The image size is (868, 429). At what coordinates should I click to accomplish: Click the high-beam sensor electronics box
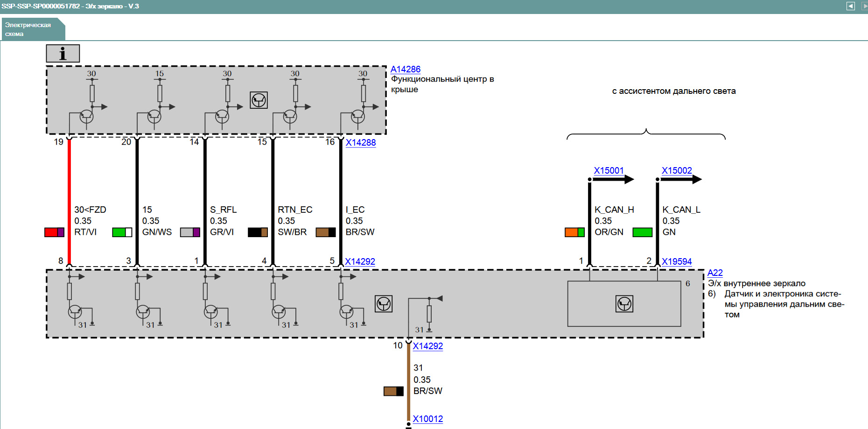(624, 303)
